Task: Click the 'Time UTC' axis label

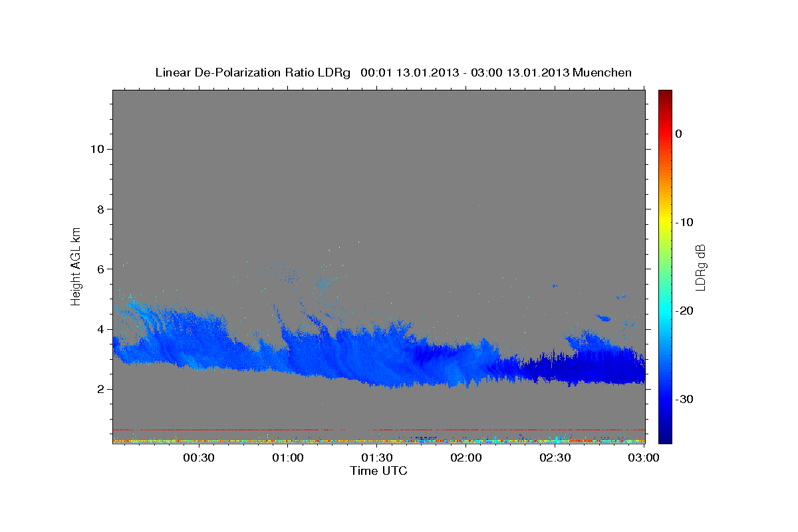Action: click(378, 471)
